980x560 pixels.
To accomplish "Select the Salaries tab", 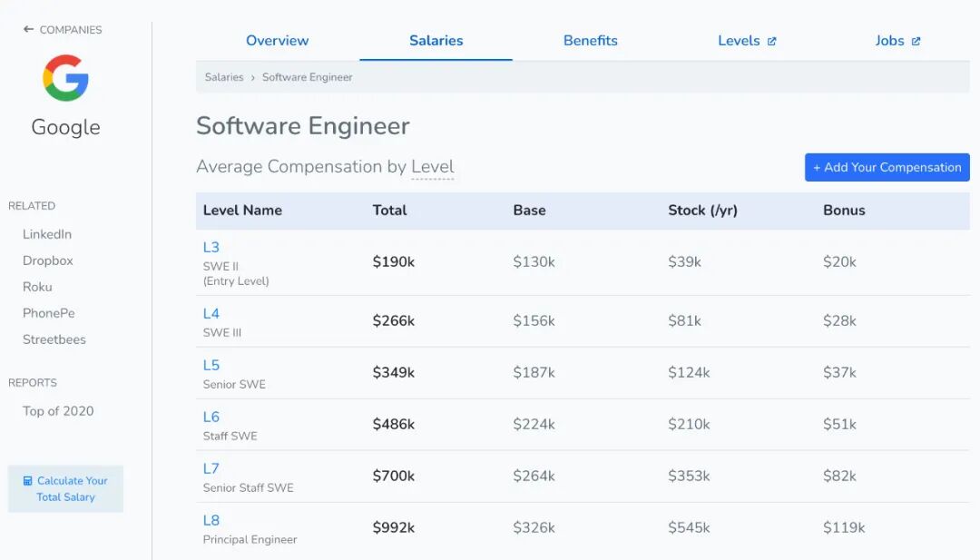I will 436,41.
